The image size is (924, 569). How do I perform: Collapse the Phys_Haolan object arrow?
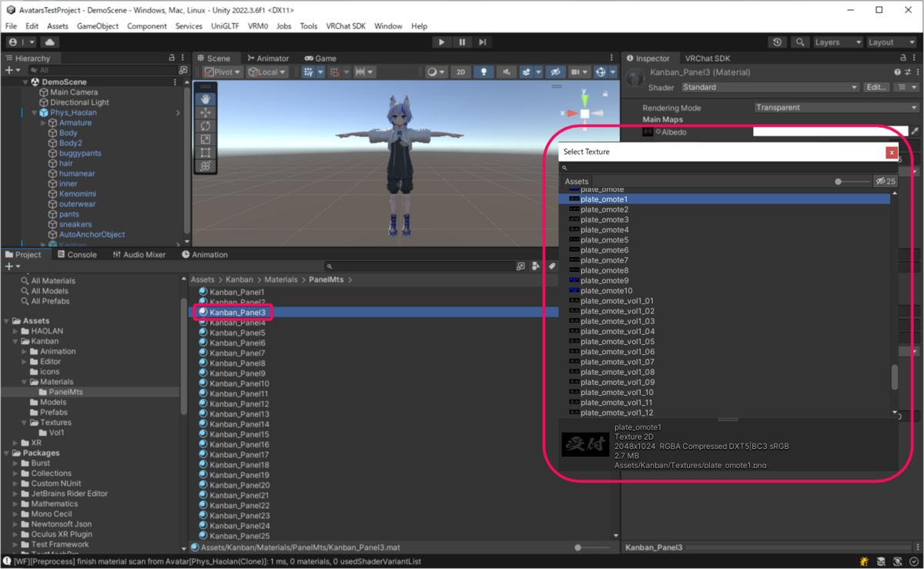(34, 112)
